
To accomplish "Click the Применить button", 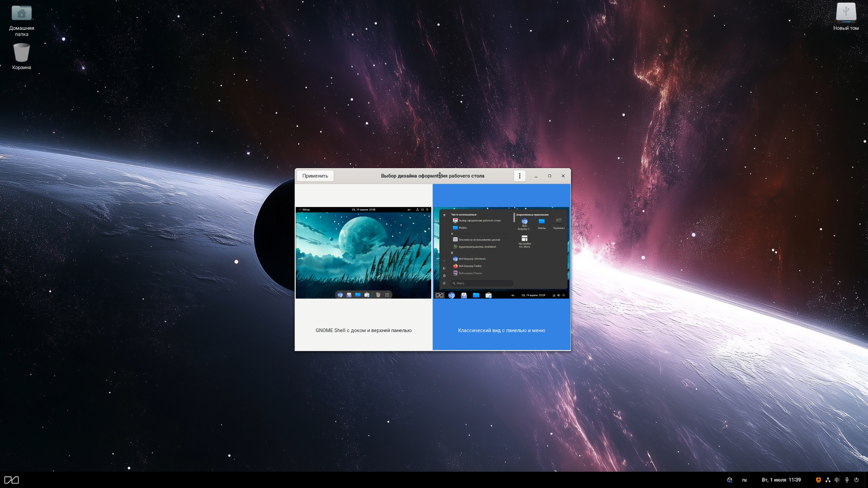I will pos(315,176).
